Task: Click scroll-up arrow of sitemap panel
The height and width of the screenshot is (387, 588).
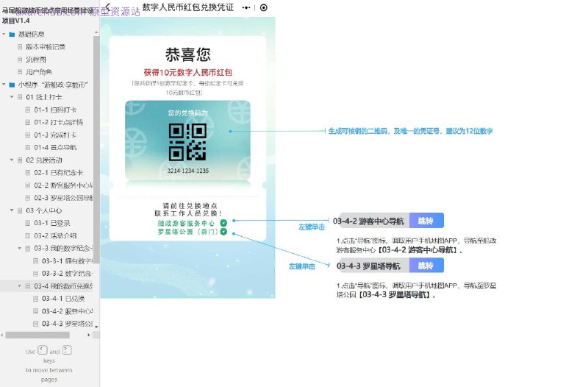Action: click(x=96, y=33)
